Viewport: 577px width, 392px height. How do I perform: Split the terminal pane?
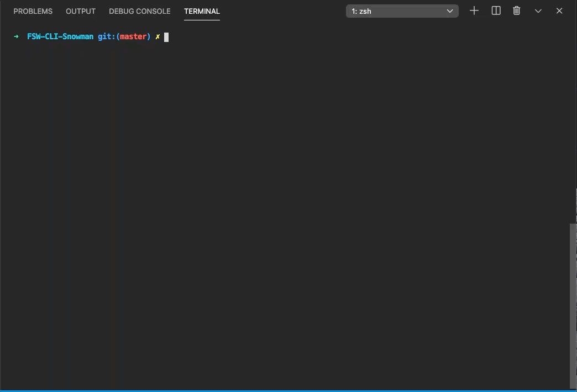[x=496, y=11]
